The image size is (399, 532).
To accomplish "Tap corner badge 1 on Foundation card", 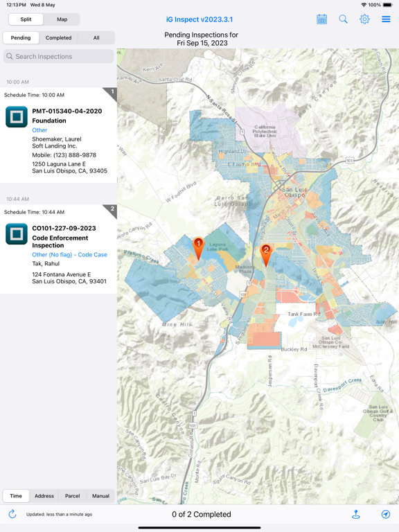I will 111,94.
